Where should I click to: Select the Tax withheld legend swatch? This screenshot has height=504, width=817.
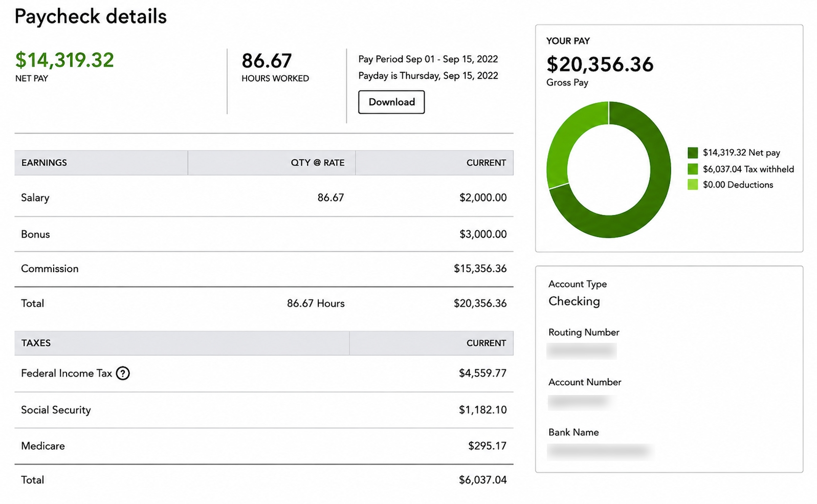[x=693, y=169]
